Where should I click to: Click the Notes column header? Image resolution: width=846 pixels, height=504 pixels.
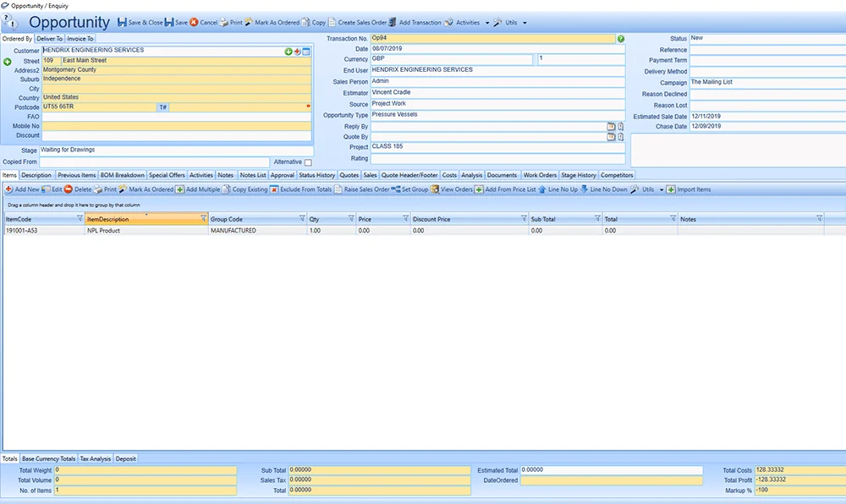point(750,219)
